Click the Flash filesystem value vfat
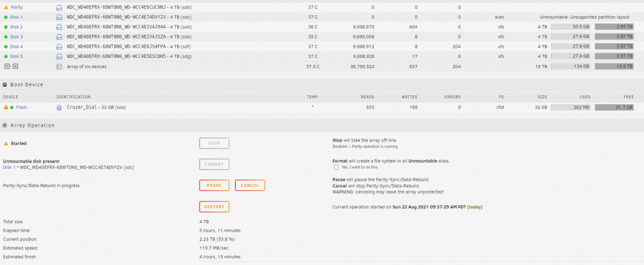The image size is (644, 265). pos(500,107)
